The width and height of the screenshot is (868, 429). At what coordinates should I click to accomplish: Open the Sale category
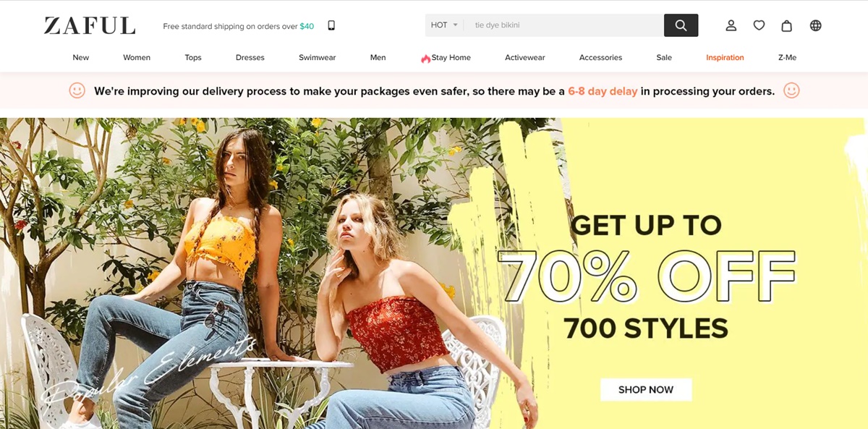tap(664, 58)
